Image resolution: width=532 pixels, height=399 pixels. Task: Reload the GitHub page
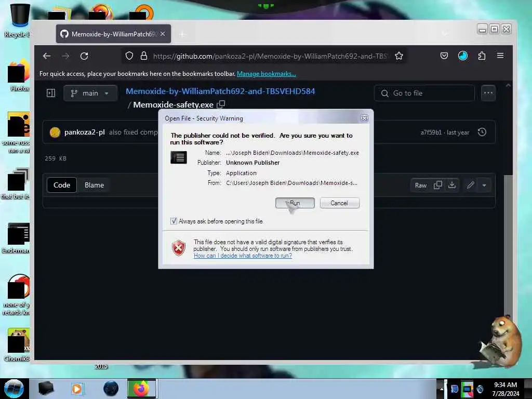84,56
